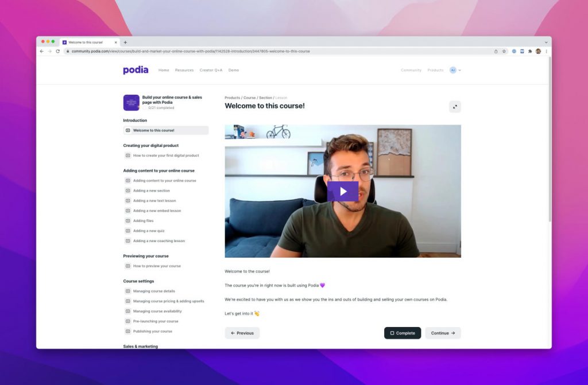Open Creator Q+A navigation item
The height and width of the screenshot is (385, 588).
(211, 70)
